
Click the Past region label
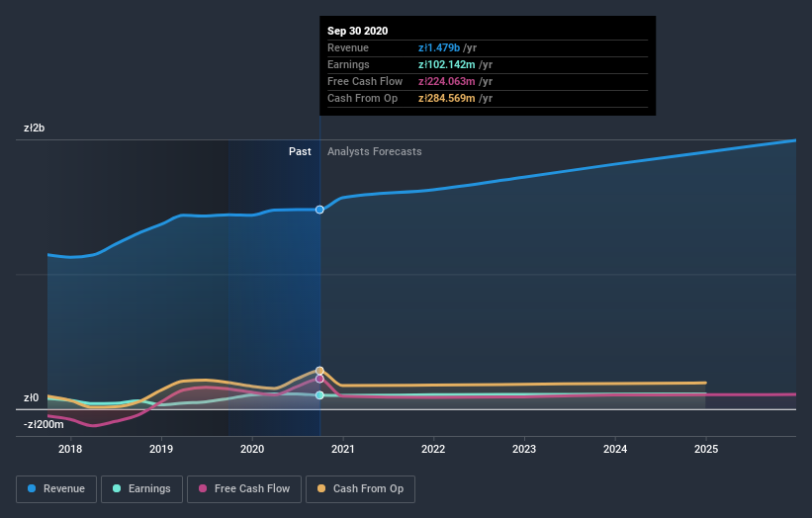[300, 151]
